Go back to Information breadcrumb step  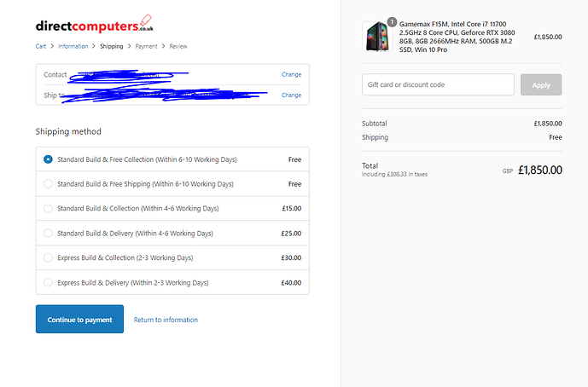(73, 46)
